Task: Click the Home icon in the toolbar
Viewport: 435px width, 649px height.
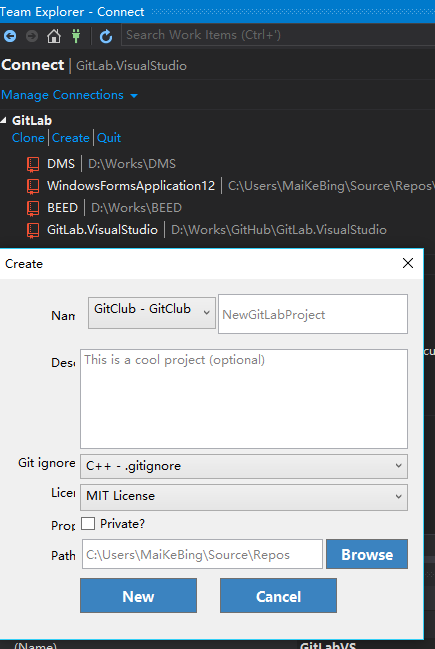Action: 54,36
